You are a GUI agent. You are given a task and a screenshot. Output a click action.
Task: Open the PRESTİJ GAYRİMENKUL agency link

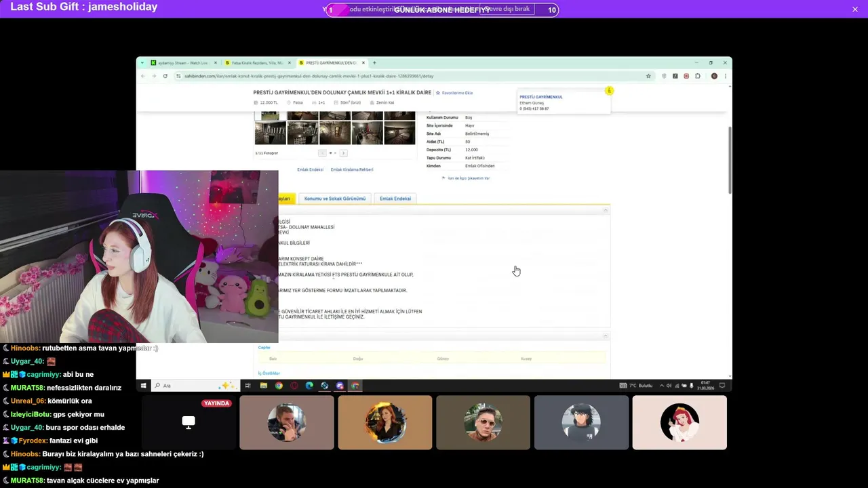(541, 97)
